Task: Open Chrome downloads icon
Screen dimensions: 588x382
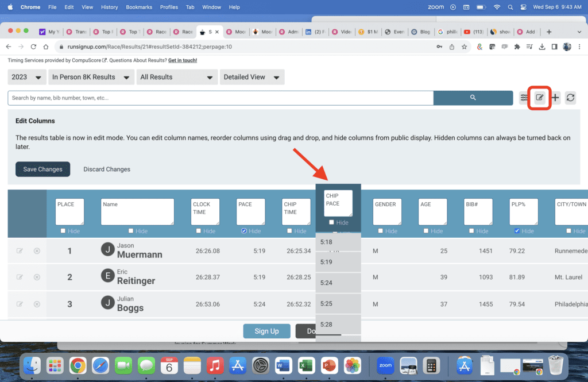Action: coord(542,47)
